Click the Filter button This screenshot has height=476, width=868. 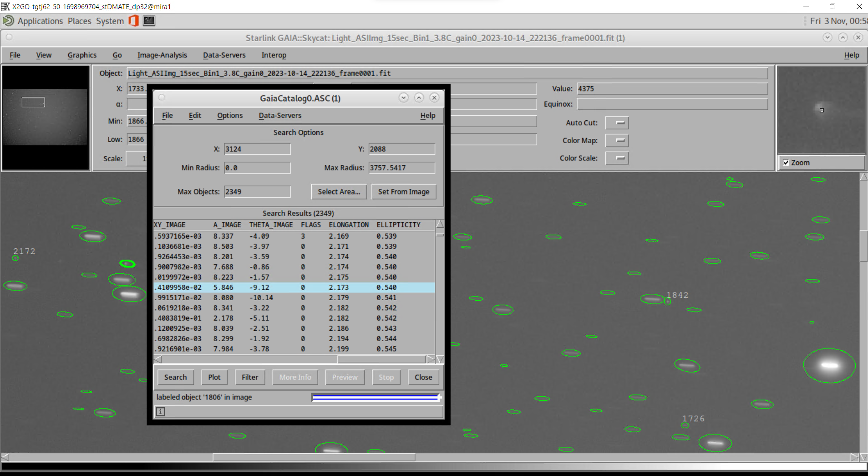[250, 377]
